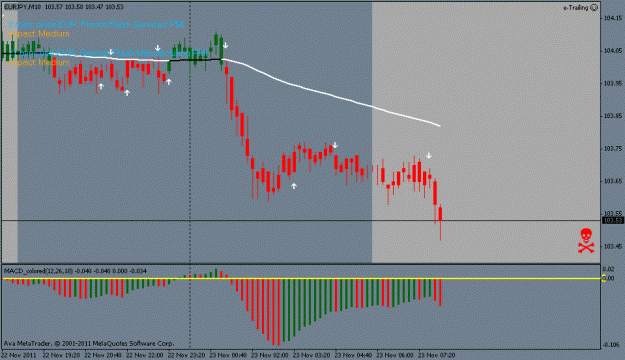625x360 pixels.
Task: Click the smiley face icon beside e-Trailing
Action: pos(594,8)
